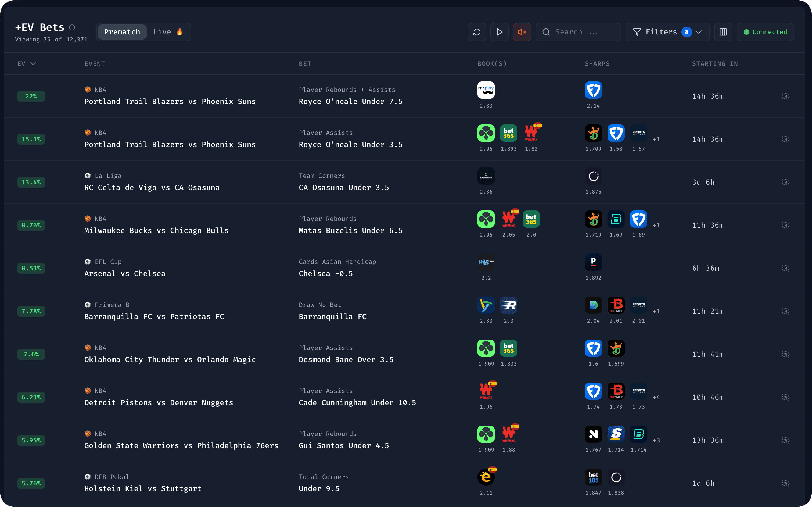Start auto-play of new bets
Viewport: 812px width, 507px height.
point(499,32)
